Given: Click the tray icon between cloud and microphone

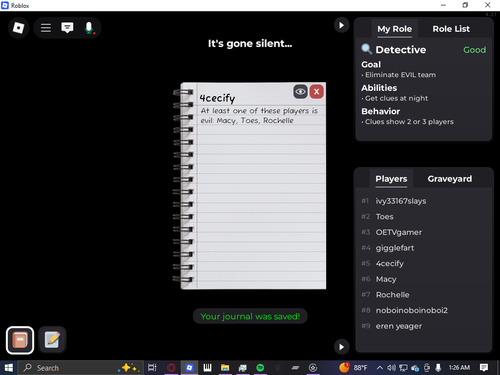Looking at the screenshot, I should click(x=427, y=368).
